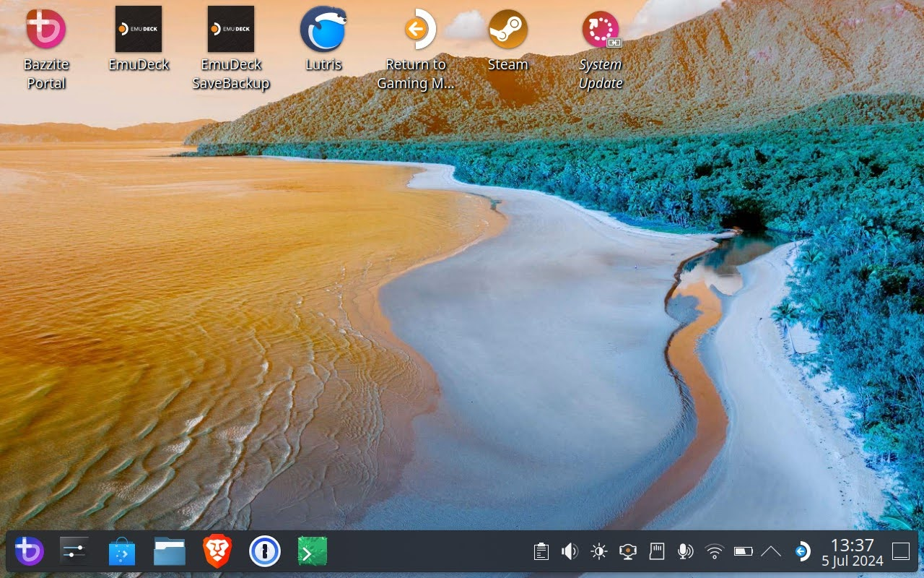Viewport: 924px width, 578px height.
Task: Expand hidden system tray icons arrow
Action: coord(771,552)
